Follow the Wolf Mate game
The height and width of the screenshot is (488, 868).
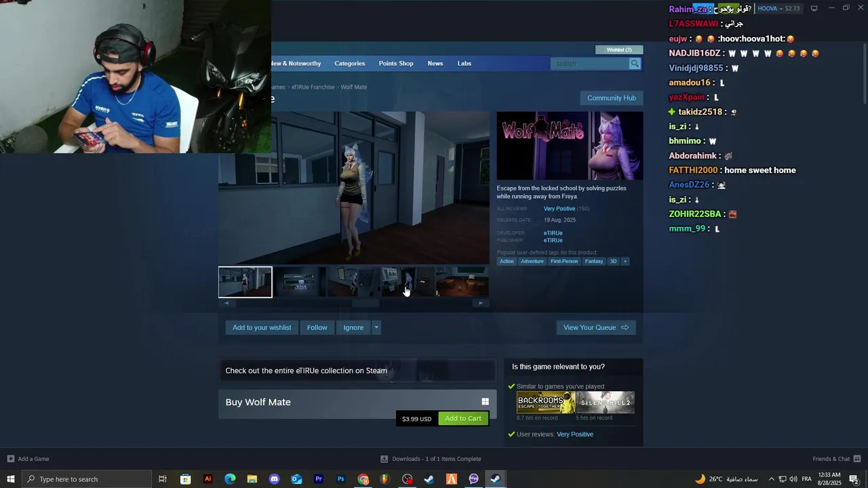[317, 327]
